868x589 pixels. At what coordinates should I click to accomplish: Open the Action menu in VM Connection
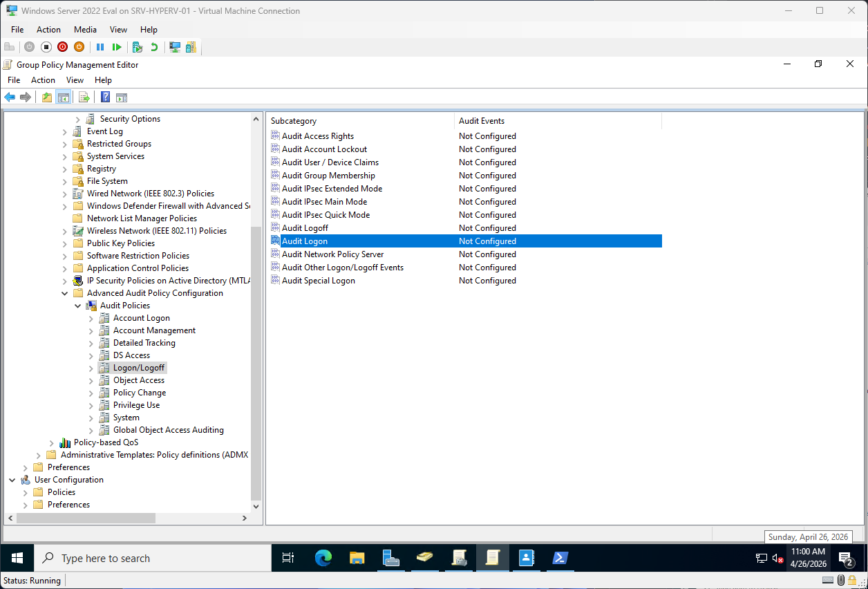[x=48, y=30]
